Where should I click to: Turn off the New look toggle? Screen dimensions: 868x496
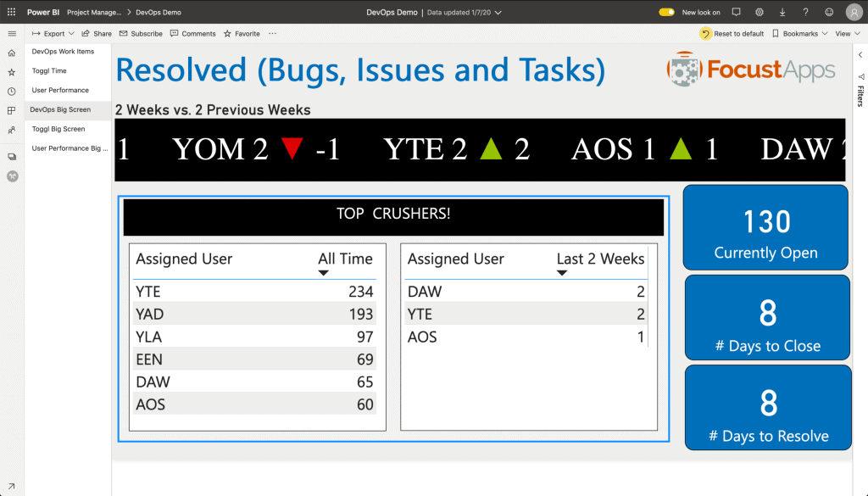point(666,13)
